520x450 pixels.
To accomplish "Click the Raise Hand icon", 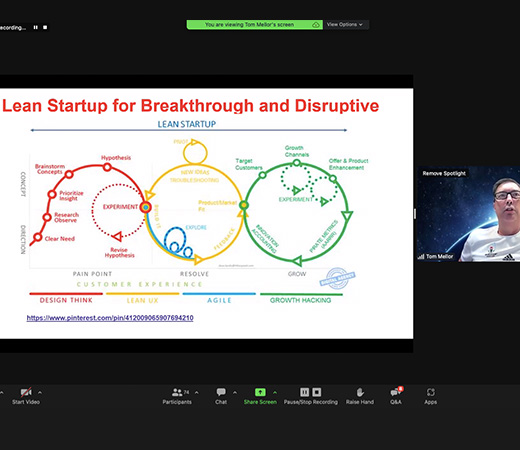I will [360, 392].
